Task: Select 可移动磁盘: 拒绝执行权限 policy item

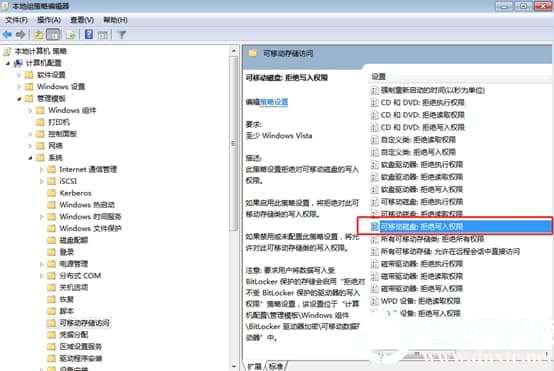Action: (x=422, y=202)
